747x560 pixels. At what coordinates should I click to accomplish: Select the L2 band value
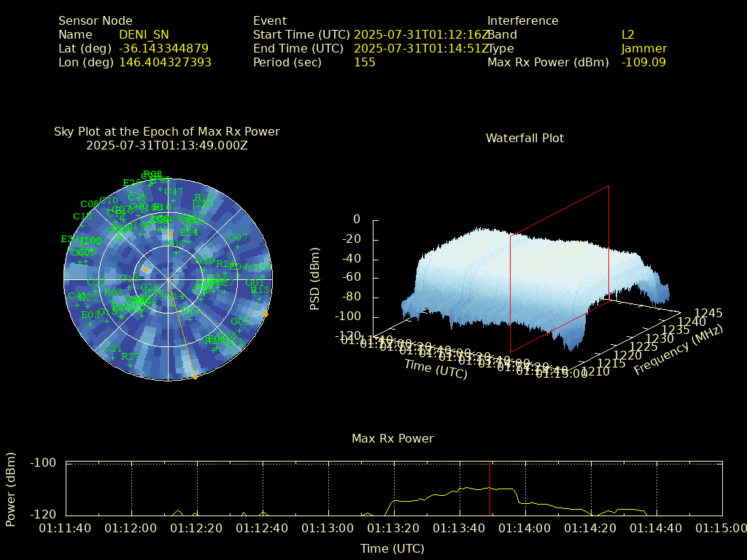627,35
